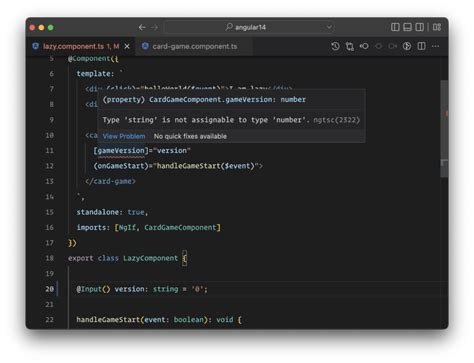This screenshot has width=474, height=363.
Task: Close the window with red traffic light
Action: point(32,28)
